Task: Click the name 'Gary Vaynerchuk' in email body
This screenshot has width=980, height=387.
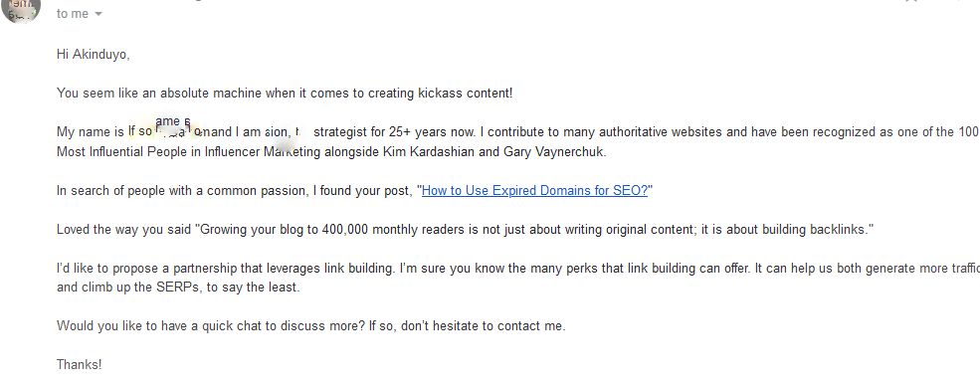Action: point(554,152)
